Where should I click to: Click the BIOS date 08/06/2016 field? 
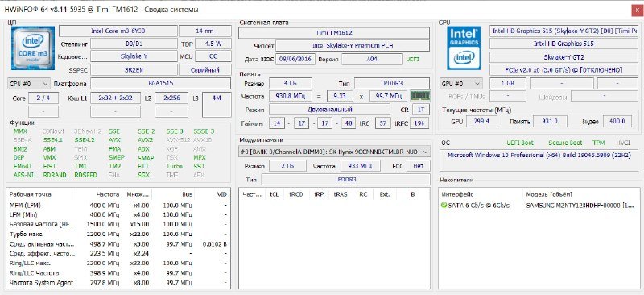click(x=295, y=60)
